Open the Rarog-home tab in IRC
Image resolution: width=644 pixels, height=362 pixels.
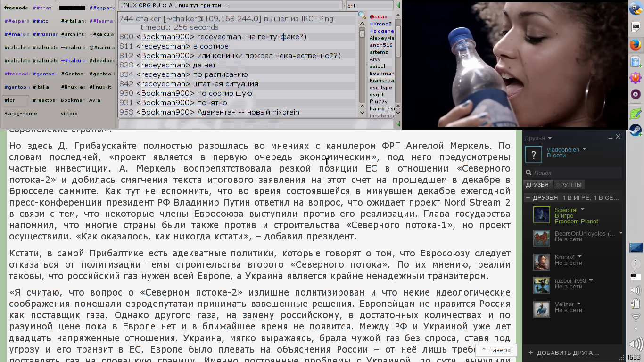(x=21, y=114)
